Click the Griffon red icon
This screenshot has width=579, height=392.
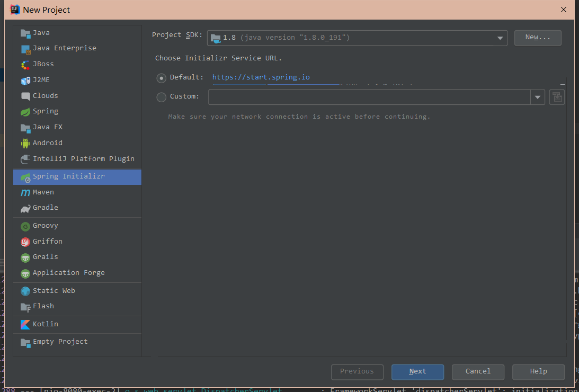pos(25,242)
